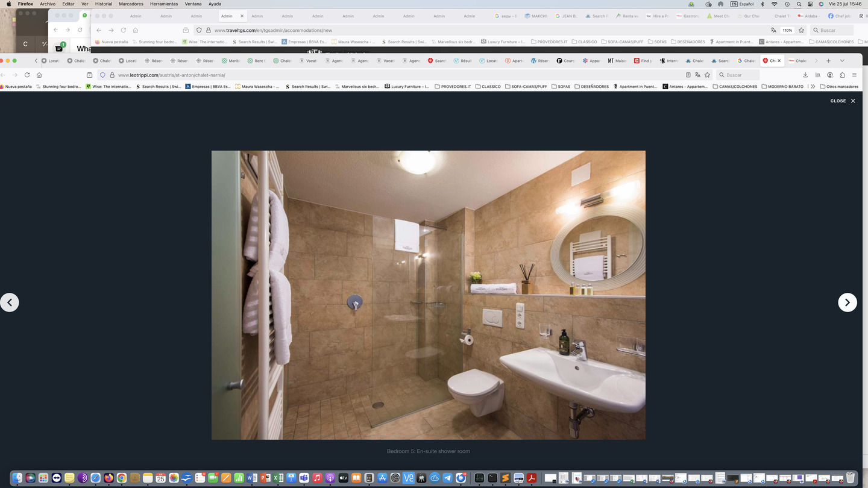Screen dimensions: 868x488
Task: Reload the leotrippi page
Action: (x=27, y=75)
